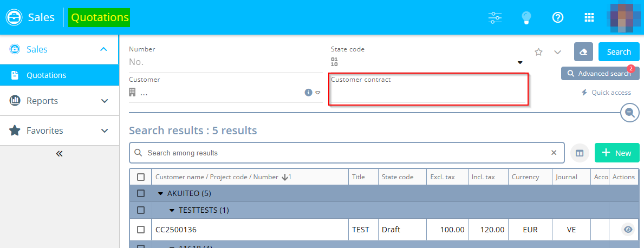
Task: Collapse search panel with magnifier minus icon
Action: point(629,113)
